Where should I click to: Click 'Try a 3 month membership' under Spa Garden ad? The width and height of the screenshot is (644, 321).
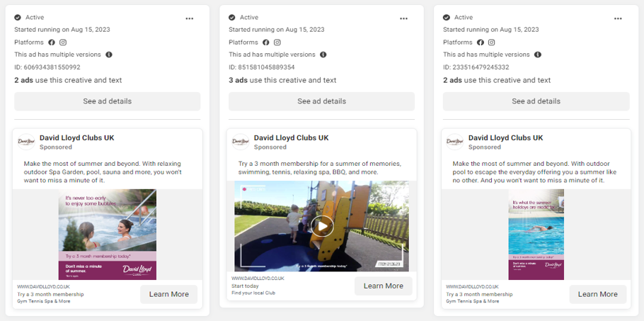click(x=50, y=294)
